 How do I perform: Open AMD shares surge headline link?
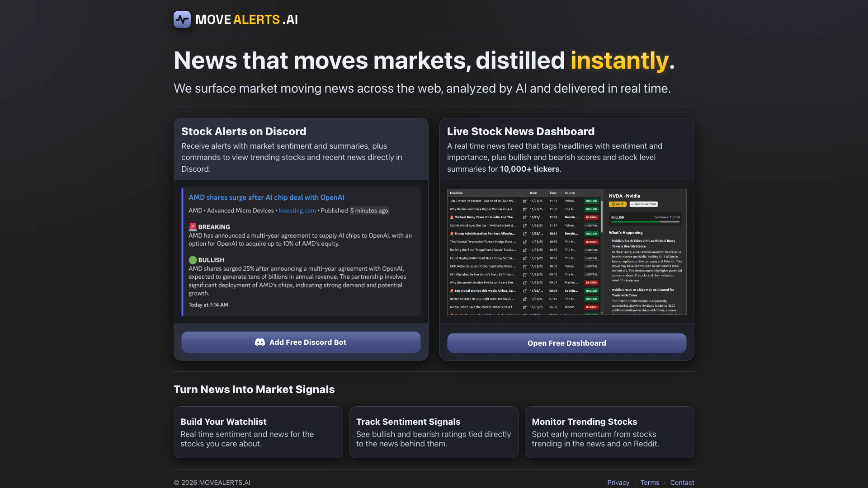266,197
